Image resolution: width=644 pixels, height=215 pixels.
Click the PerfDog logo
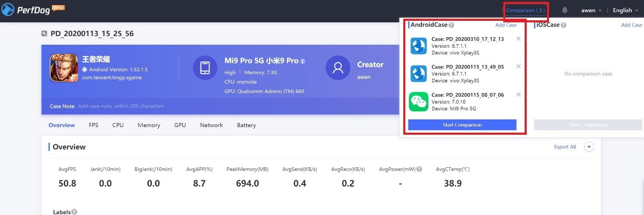[33, 10]
